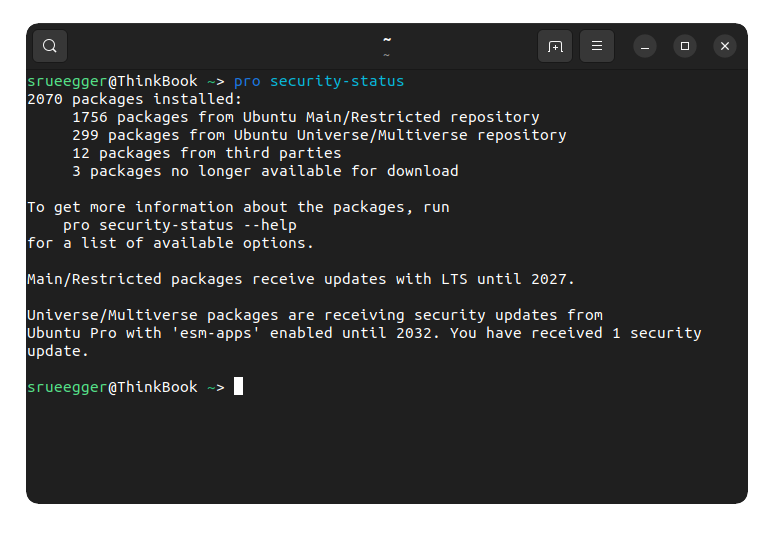Click the window title '~' in header
774x533 pixels.
(387, 39)
